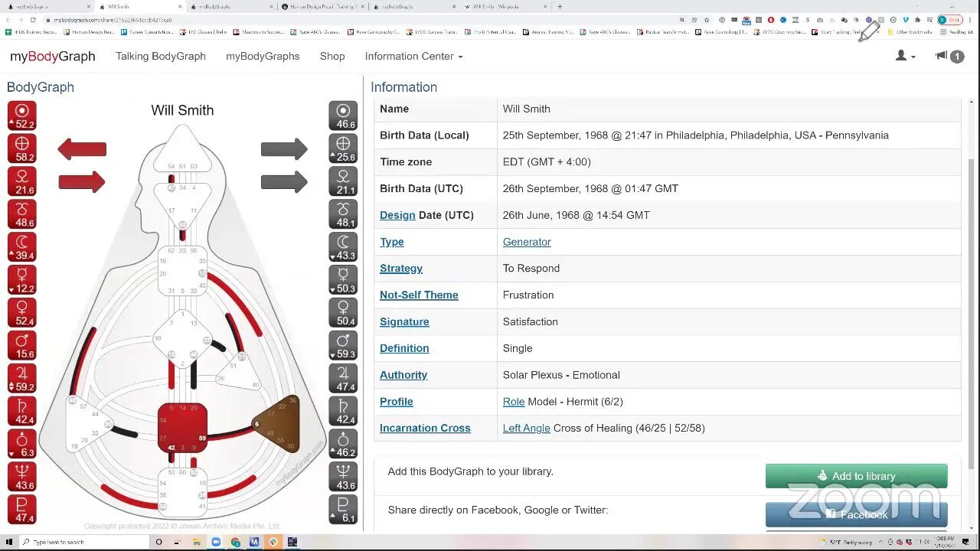Go to myBodyGraphs in the navigation
The image size is (980, 551).
(263, 56)
